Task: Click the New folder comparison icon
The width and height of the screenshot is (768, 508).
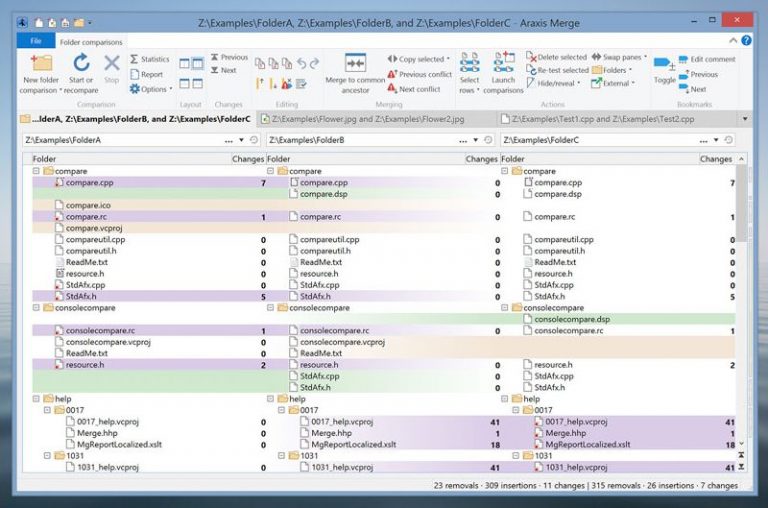Action: (41, 64)
